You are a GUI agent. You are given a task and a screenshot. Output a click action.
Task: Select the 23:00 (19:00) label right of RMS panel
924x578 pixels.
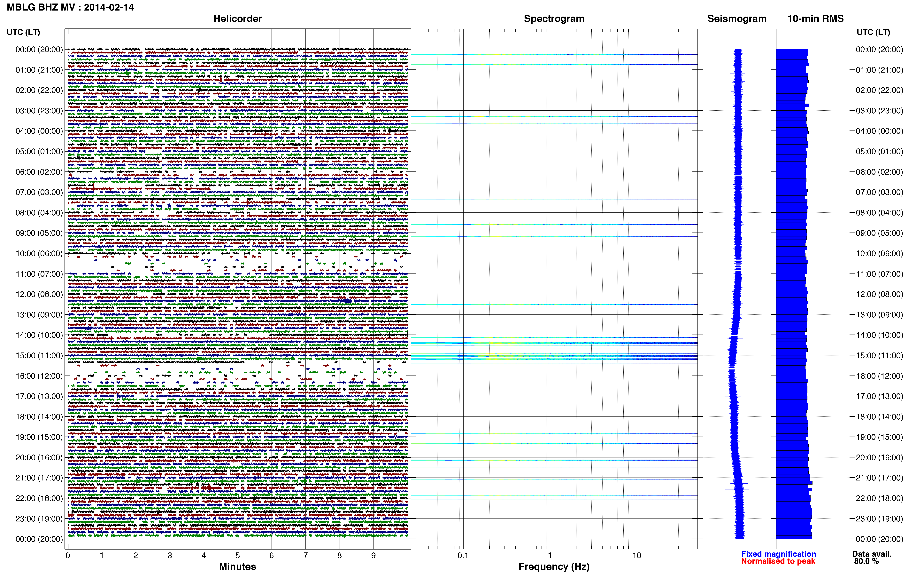pos(880,519)
